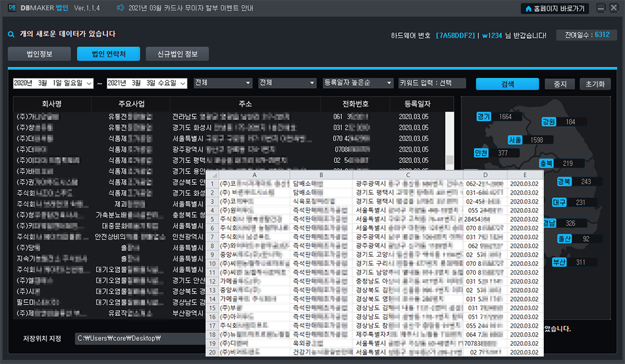
Task: Click the 식육포장 cell in spreadsheet
Action: [321, 202]
